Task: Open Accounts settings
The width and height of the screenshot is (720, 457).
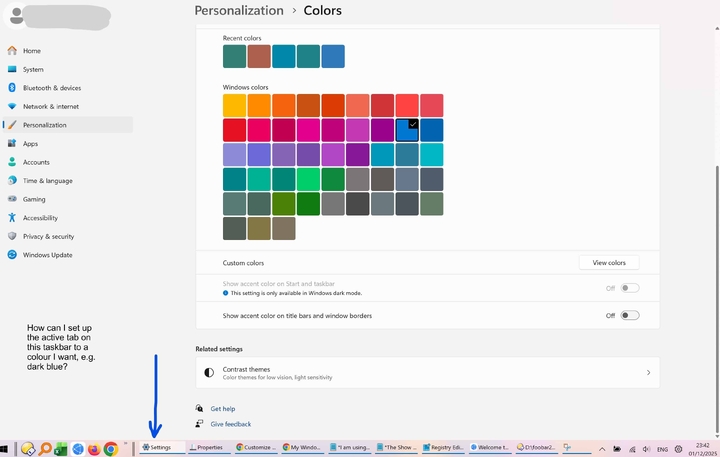Action: click(x=36, y=162)
